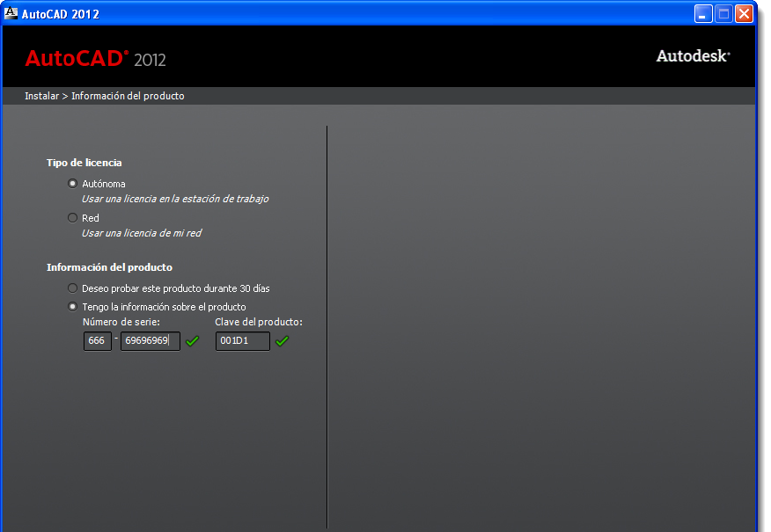The width and height of the screenshot is (771, 532).
Task: Select the Autónoma license type
Action: (71, 183)
